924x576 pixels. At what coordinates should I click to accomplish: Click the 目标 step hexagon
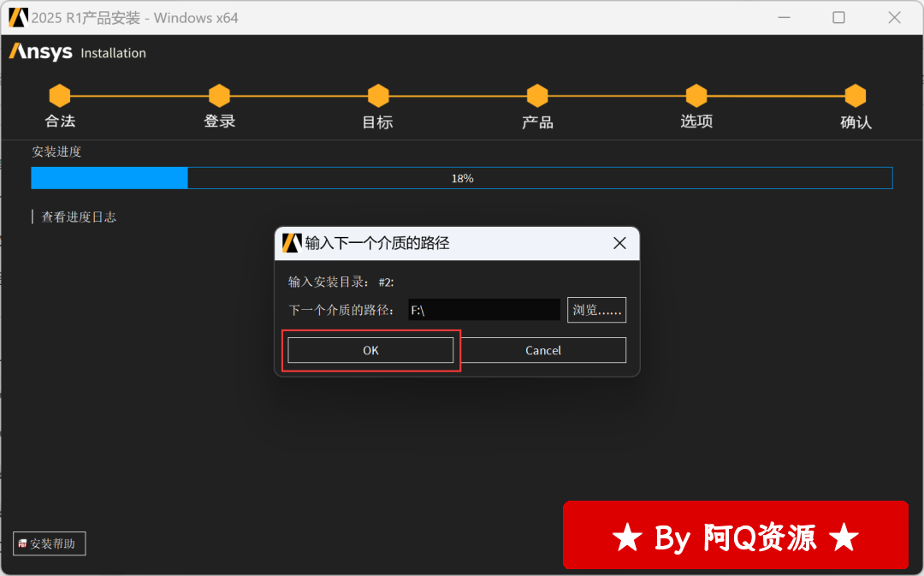(378, 96)
